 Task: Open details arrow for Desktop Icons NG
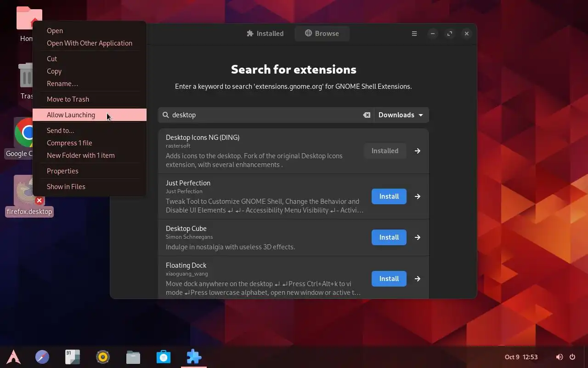(x=417, y=151)
